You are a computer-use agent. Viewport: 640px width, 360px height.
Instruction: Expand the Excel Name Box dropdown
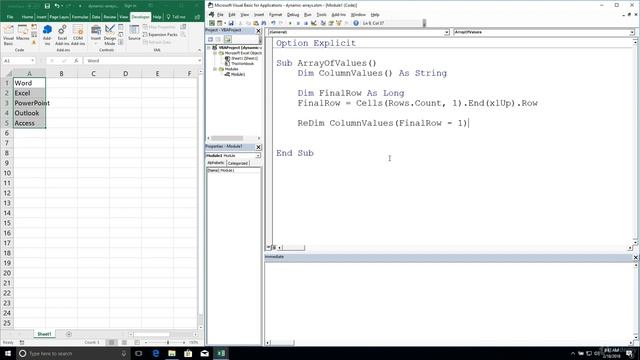pos(32,61)
